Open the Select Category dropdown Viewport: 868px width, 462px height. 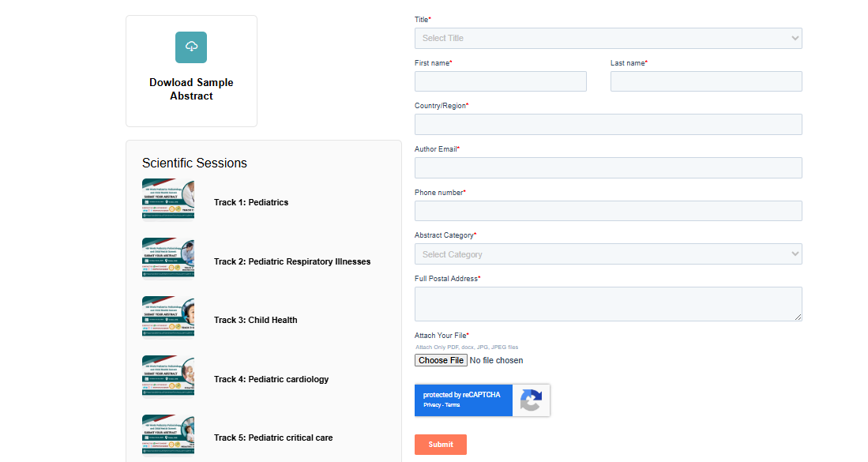pos(607,254)
